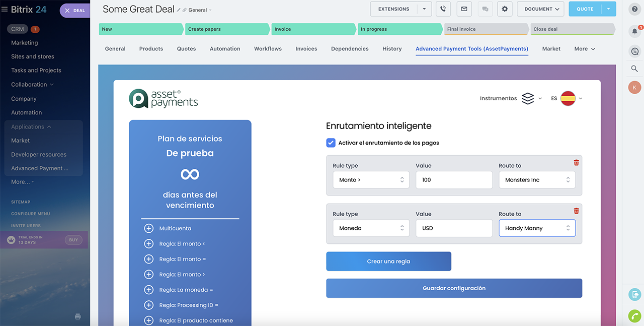Click the search magnifier in right sidebar
Screen dimensions: 644x326
[x=634, y=69]
